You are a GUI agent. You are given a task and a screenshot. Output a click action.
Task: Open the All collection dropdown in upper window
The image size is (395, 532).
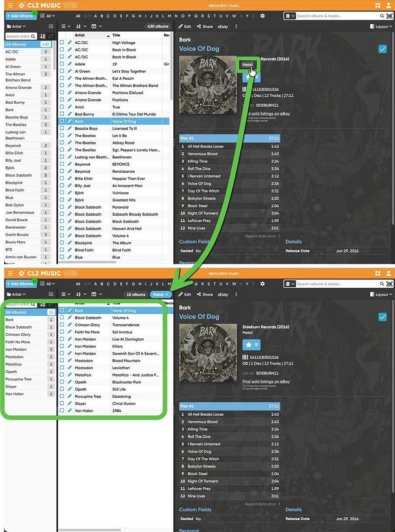pos(48,16)
